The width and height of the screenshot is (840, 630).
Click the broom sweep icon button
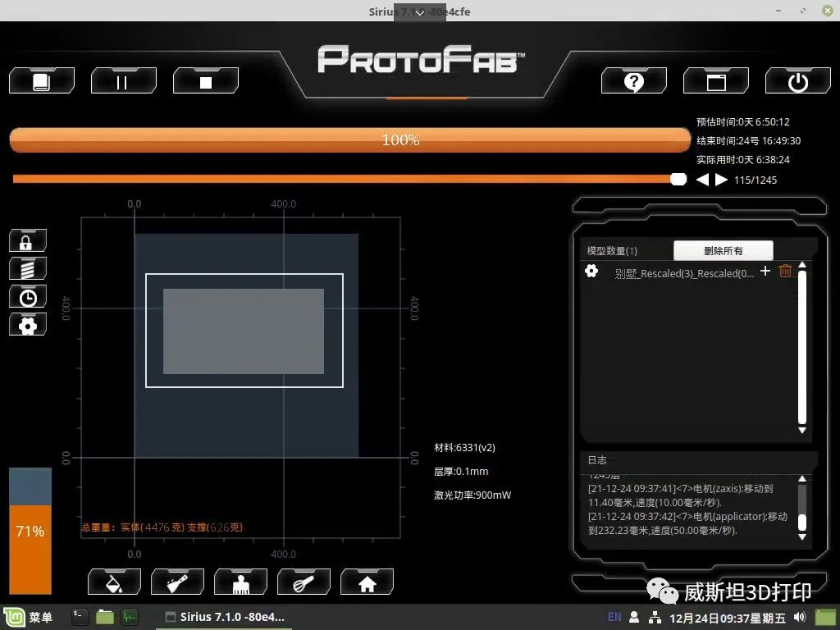click(177, 582)
